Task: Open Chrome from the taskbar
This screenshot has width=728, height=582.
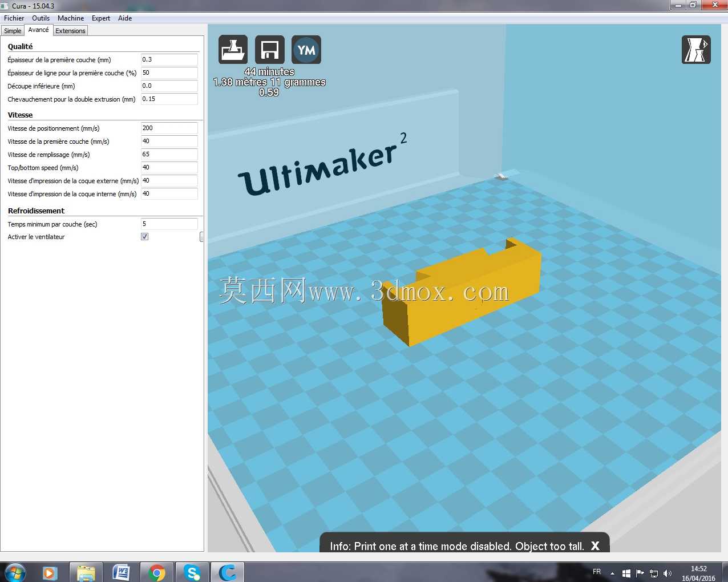Action: click(x=157, y=572)
